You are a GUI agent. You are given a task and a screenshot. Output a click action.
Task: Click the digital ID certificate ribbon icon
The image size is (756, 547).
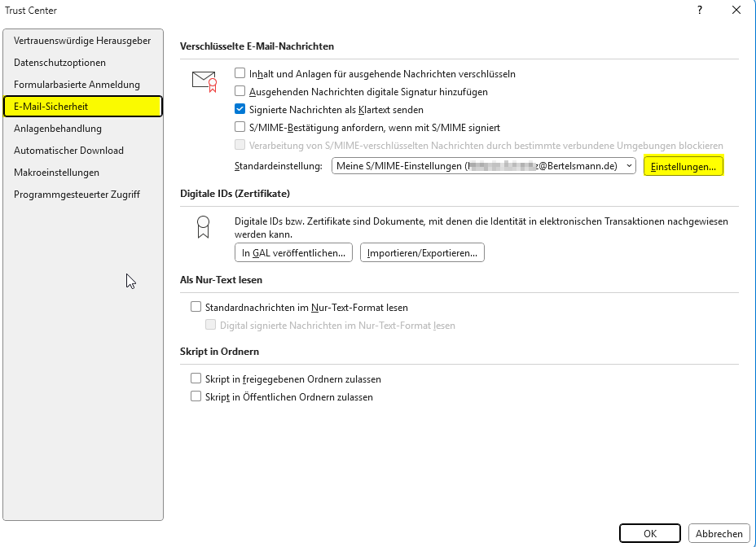pos(203,226)
